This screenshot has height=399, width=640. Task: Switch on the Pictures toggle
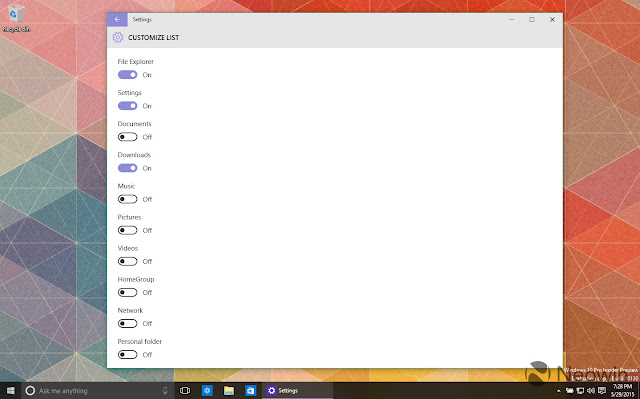[x=127, y=230]
